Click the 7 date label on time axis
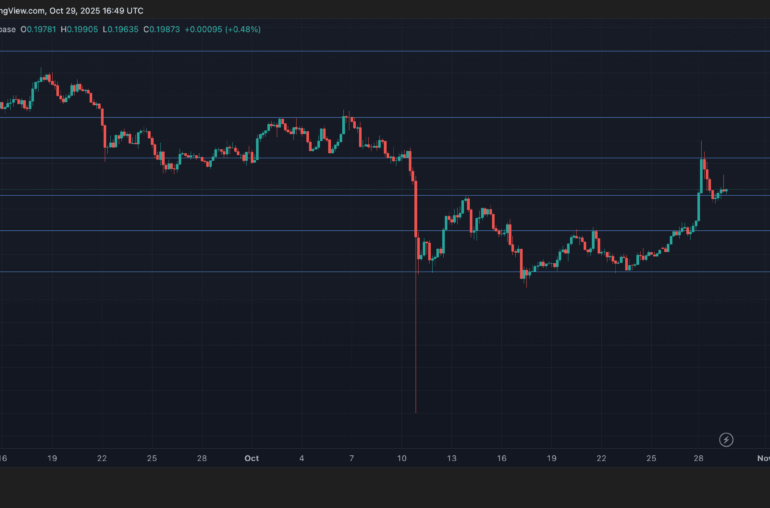Viewport: 770px width, 508px height. [352, 457]
